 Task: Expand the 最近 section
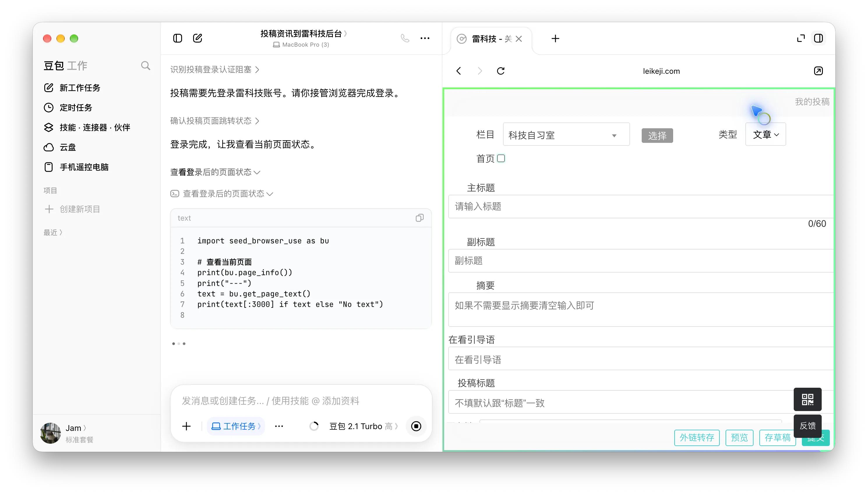53,233
